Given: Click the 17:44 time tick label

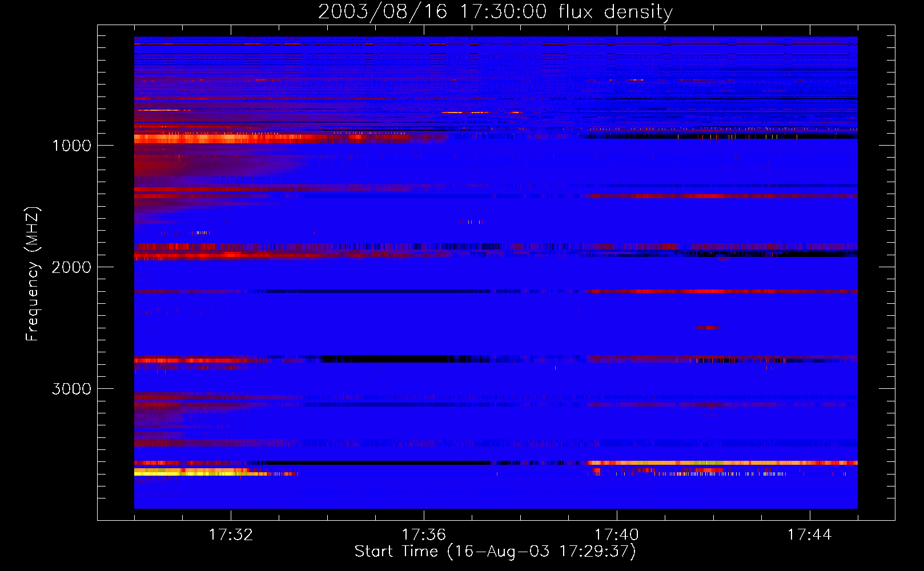Looking at the screenshot, I should [x=809, y=535].
